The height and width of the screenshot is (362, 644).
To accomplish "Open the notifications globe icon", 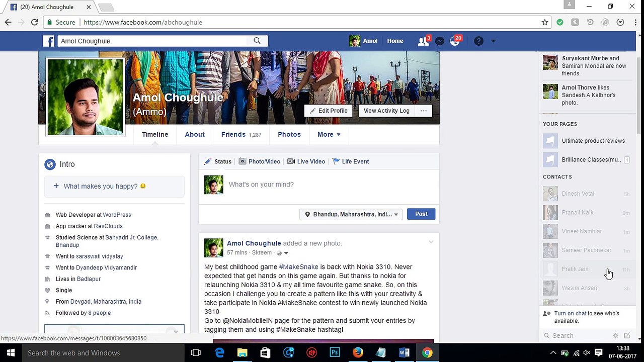I will tap(455, 41).
